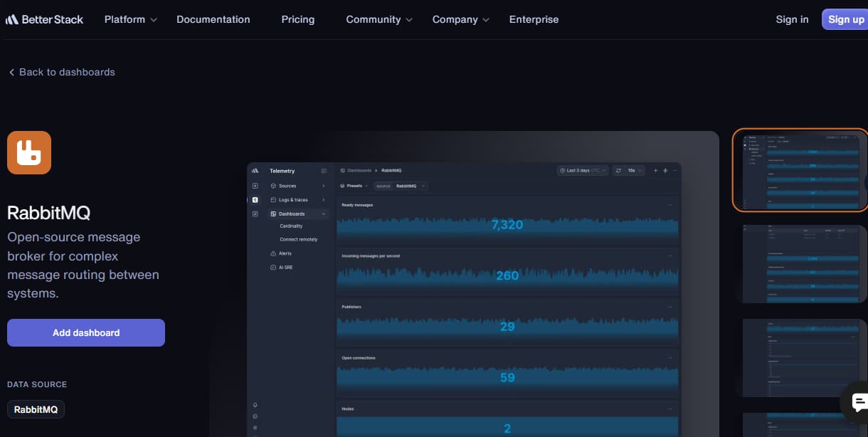
Task: Open the Alerts section in the sidebar
Action: [x=284, y=253]
